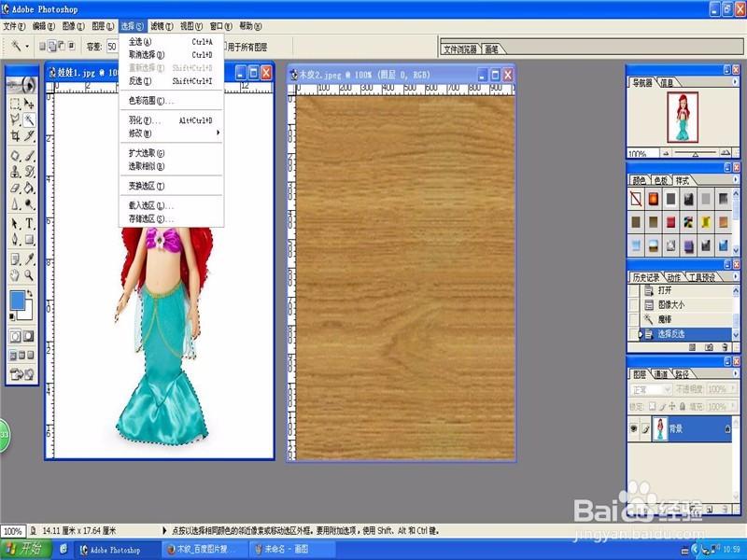
Task: Click Navigator zoom-out small mountains button
Action: tap(666, 153)
